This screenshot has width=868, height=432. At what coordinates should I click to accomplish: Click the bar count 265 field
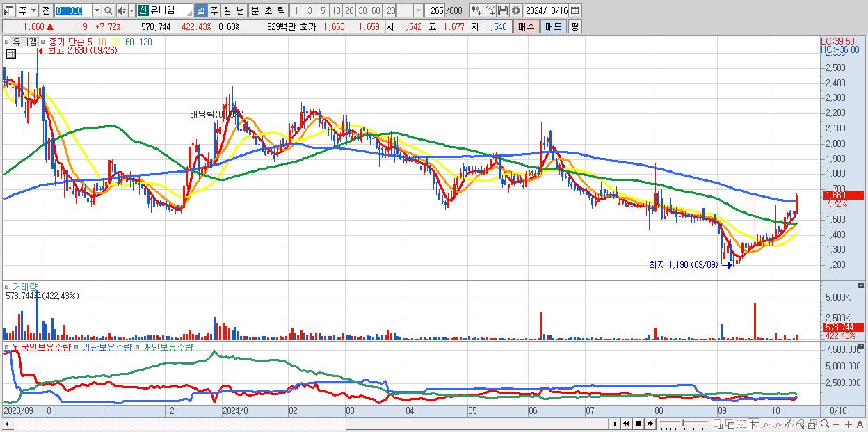435,10
